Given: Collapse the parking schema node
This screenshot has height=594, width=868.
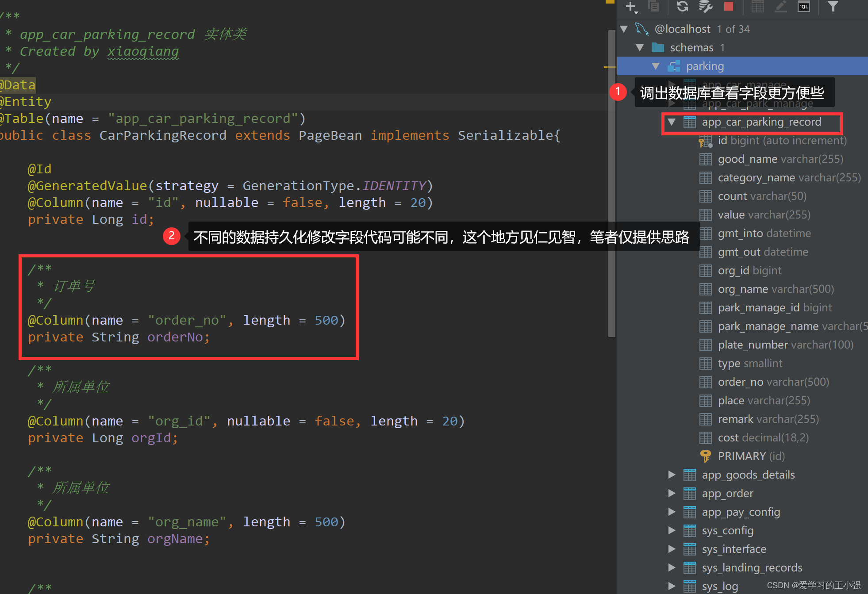Looking at the screenshot, I should (x=656, y=66).
